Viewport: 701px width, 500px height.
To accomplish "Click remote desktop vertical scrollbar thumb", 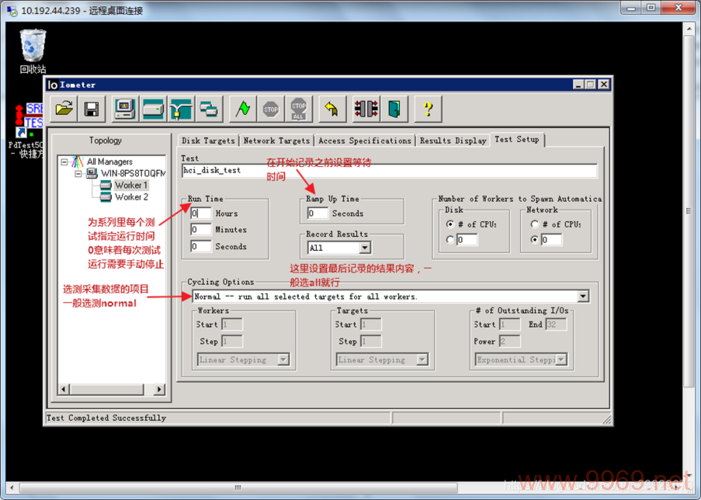I will (689, 211).
